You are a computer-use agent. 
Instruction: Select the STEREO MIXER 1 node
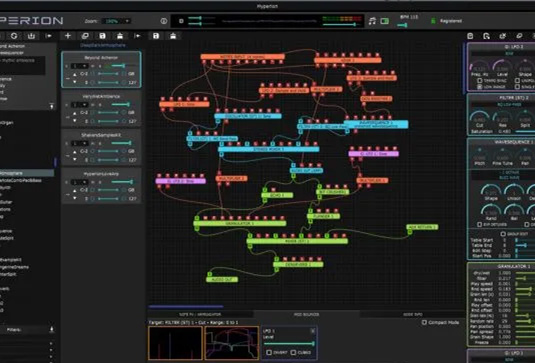point(269,149)
